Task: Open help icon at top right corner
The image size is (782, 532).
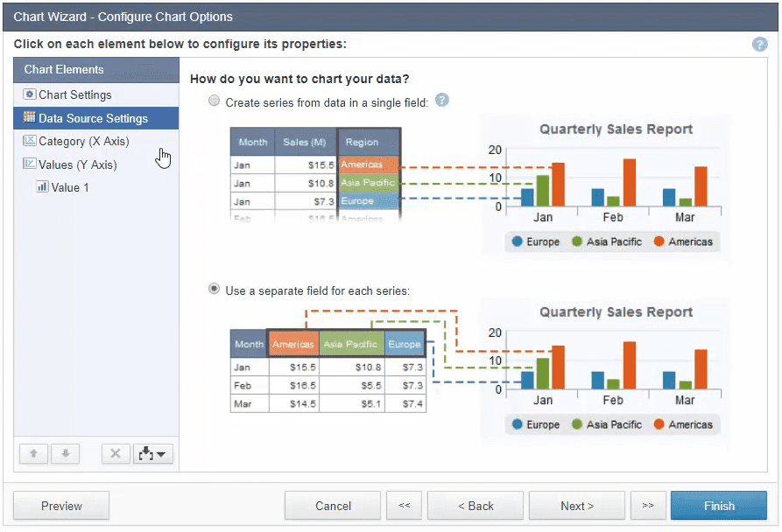Action: [759, 45]
